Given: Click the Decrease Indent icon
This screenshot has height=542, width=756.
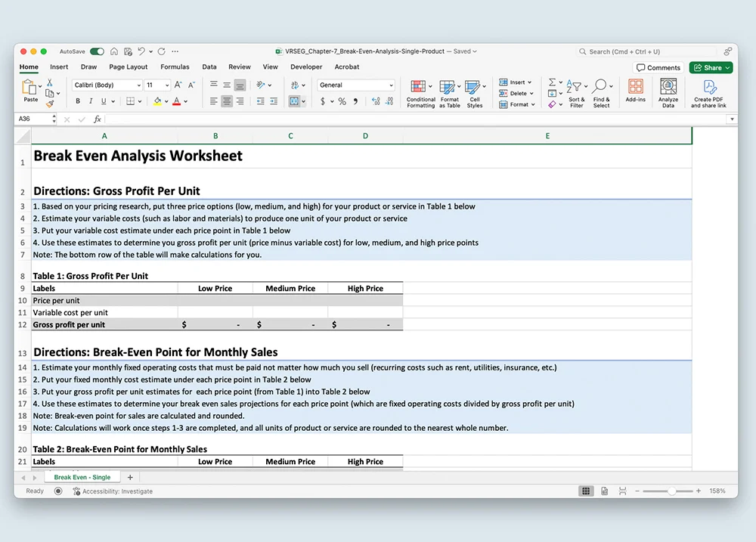Looking at the screenshot, I should click(260, 101).
